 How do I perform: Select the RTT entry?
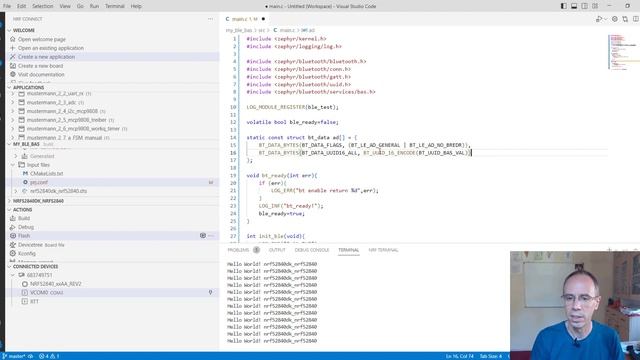point(34,301)
